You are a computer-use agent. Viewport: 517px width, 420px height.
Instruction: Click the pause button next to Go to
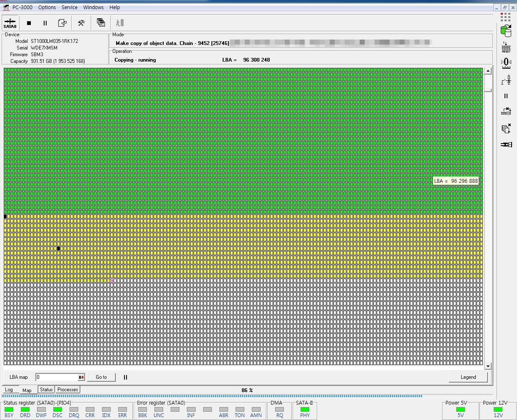coord(125,377)
